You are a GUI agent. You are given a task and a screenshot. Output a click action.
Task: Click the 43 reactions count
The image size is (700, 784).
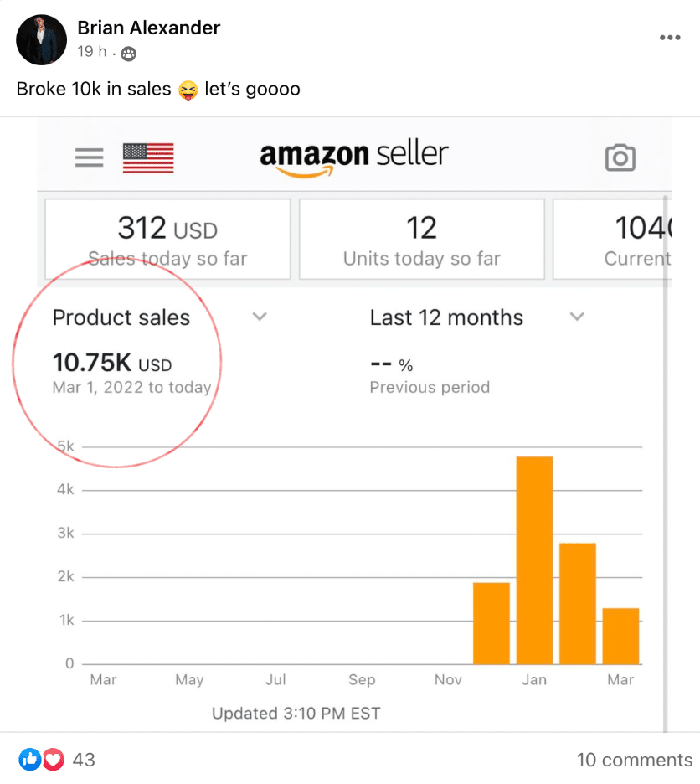coord(84,760)
